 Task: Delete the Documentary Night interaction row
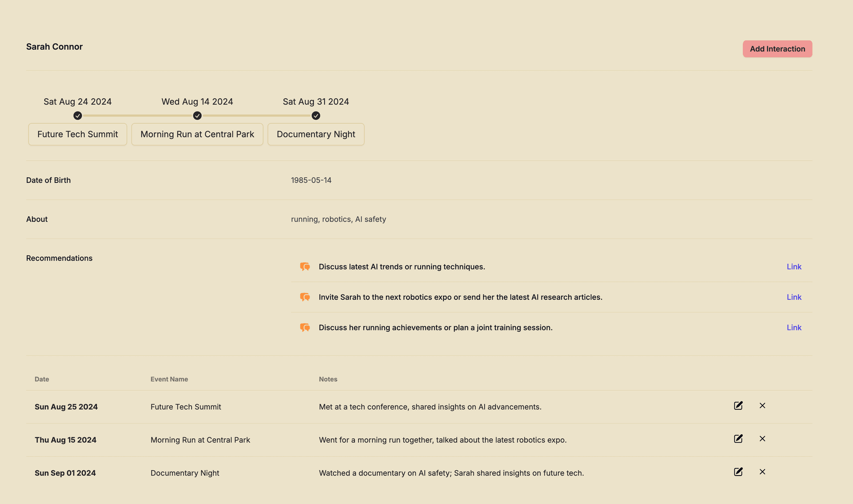pyautogui.click(x=762, y=472)
